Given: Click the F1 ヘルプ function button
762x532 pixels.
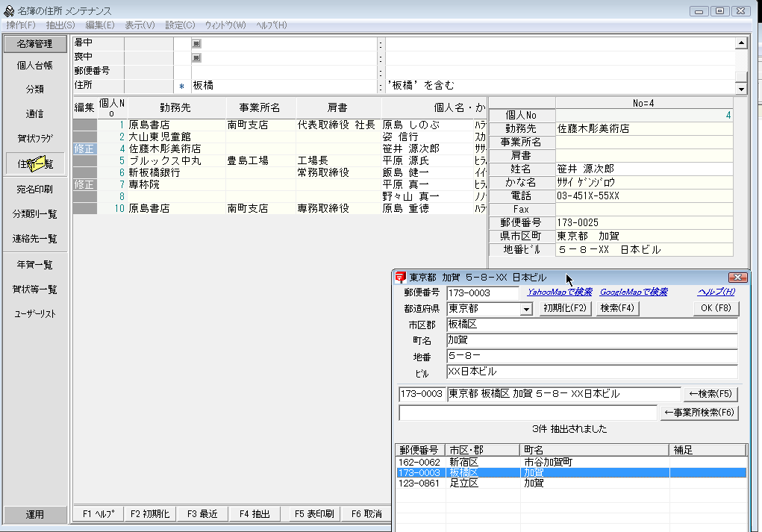Looking at the screenshot, I should (x=99, y=514).
